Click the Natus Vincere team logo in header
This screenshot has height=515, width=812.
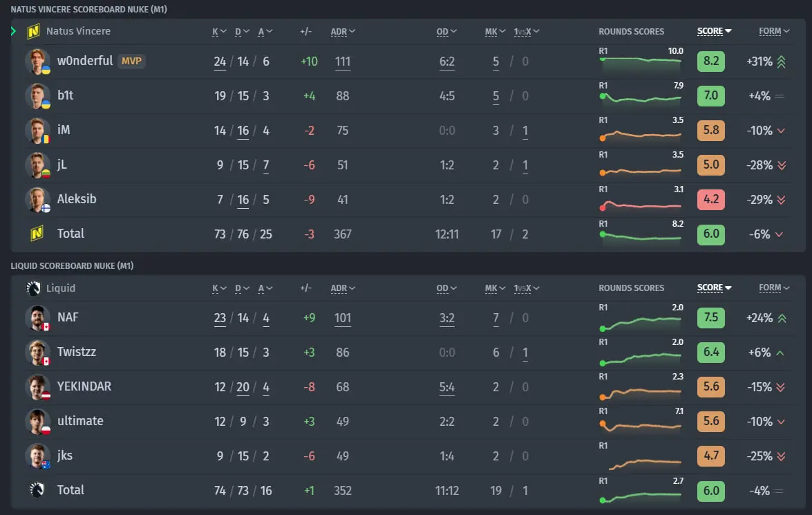(x=33, y=32)
